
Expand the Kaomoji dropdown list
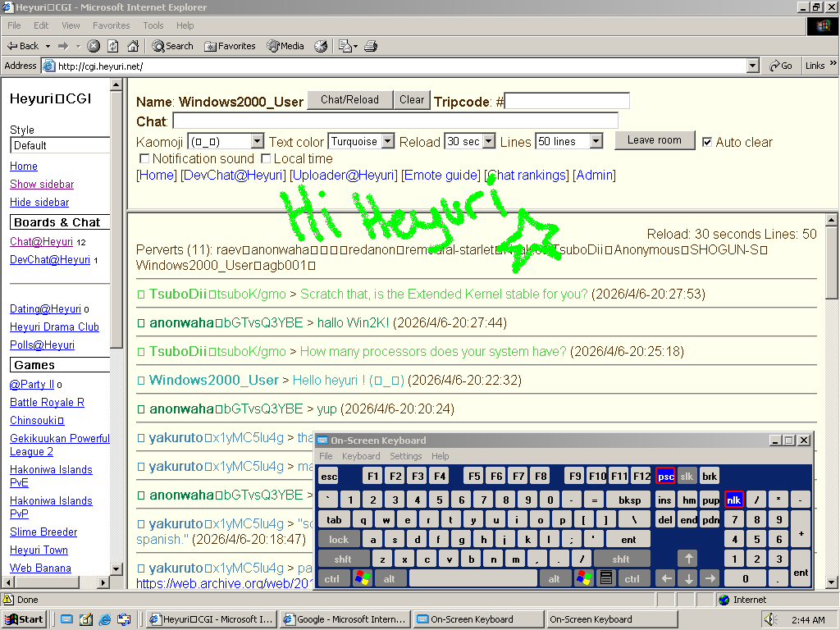click(x=257, y=142)
